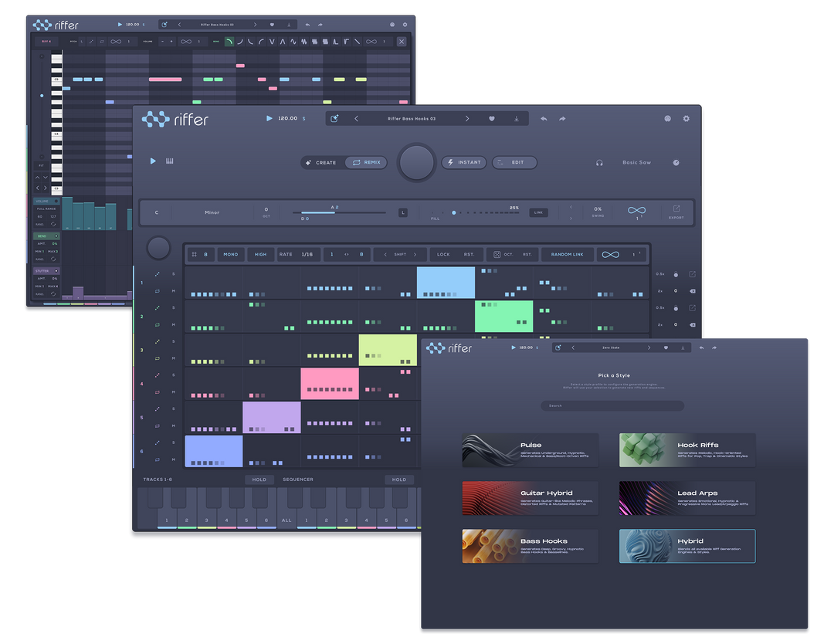Click the Export icon
Viewport: 834px width, 644px height.
pyautogui.click(x=676, y=212)
